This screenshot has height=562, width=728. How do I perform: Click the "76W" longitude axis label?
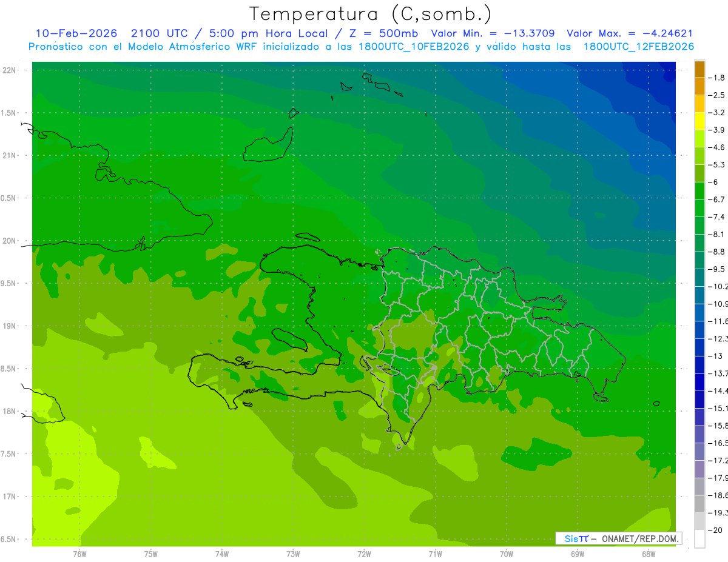[x=79, y=554]
